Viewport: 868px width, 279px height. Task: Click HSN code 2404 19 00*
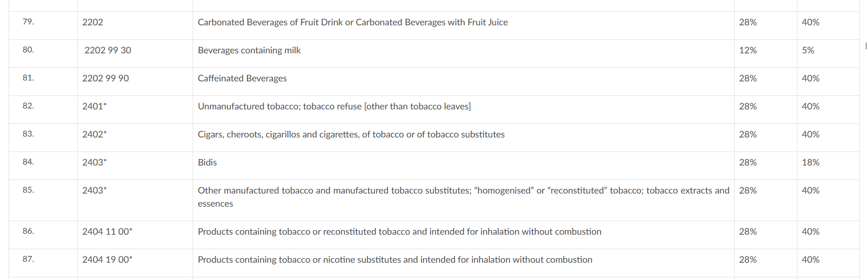click(107, 260)
